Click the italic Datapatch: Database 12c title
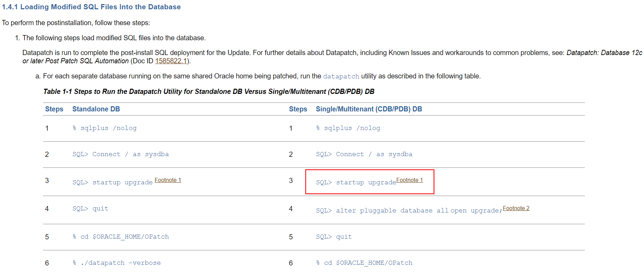 (604, 53)
